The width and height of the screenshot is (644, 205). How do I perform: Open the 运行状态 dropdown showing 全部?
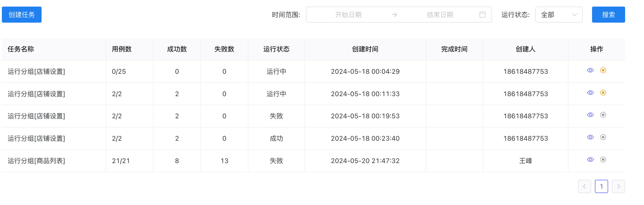click(x=559, y=15)
